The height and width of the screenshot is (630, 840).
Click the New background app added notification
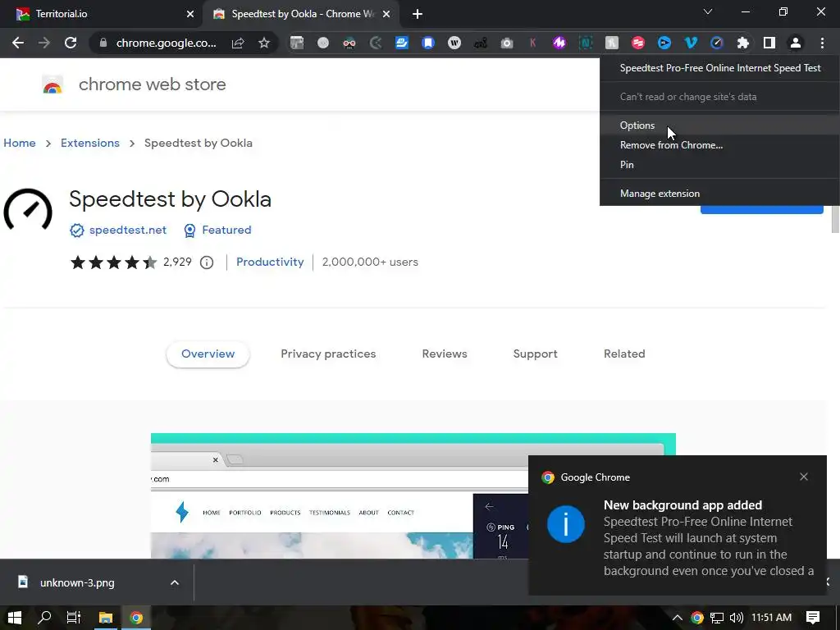[678, 525]
